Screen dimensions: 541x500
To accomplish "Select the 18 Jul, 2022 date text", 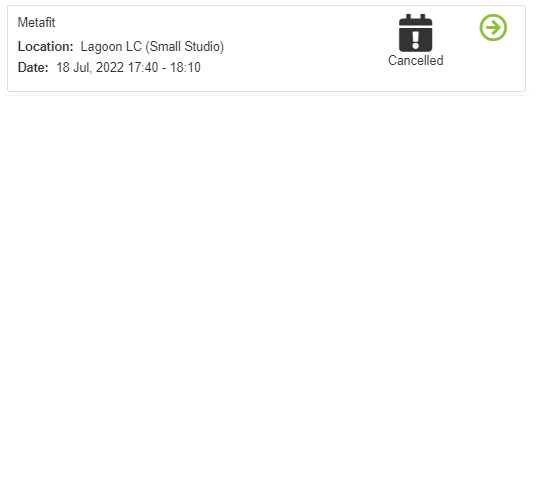I will click(90, 68).
